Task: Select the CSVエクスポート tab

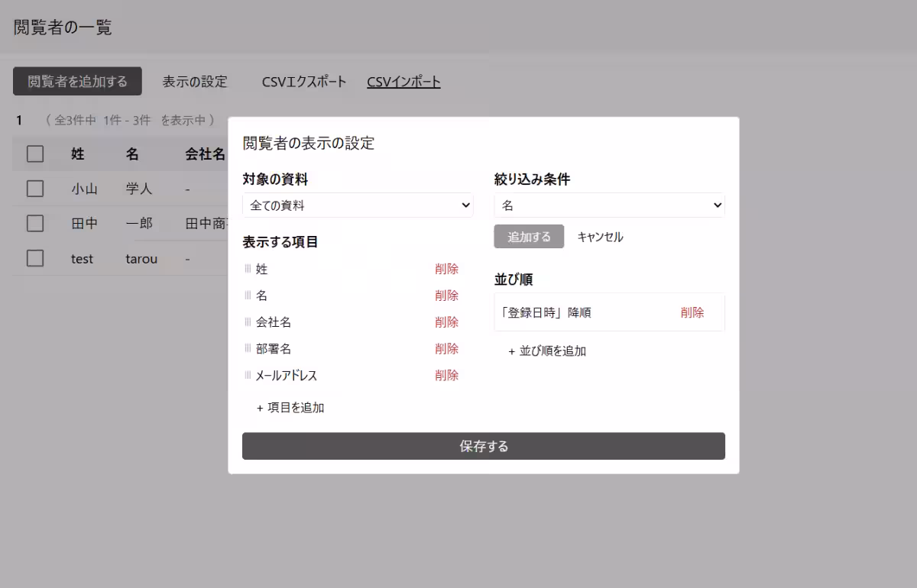Action: click(303, 81)
